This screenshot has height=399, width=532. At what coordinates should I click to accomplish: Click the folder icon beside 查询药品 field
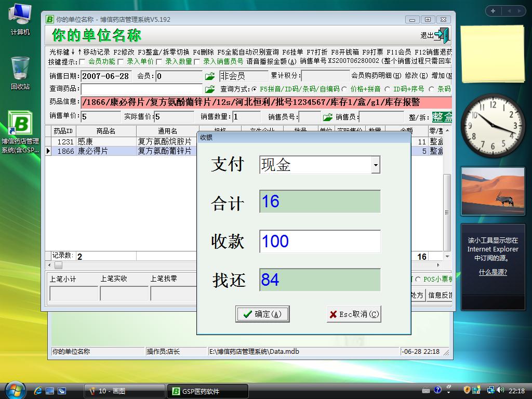[x=209, y=89]
